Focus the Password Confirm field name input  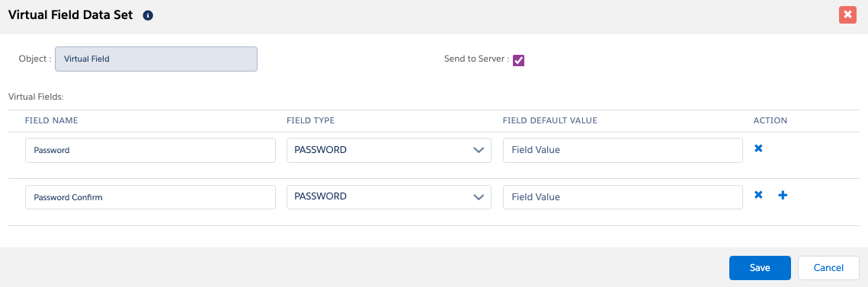click(x=151, y=197)
